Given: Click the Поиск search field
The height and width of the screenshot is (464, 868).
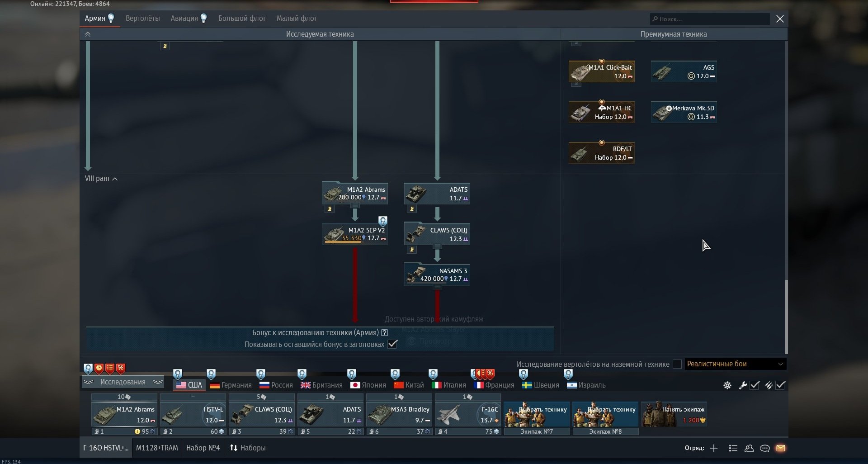Looking at the screenshot, I should pyautogui.click(x=710, y=19).
